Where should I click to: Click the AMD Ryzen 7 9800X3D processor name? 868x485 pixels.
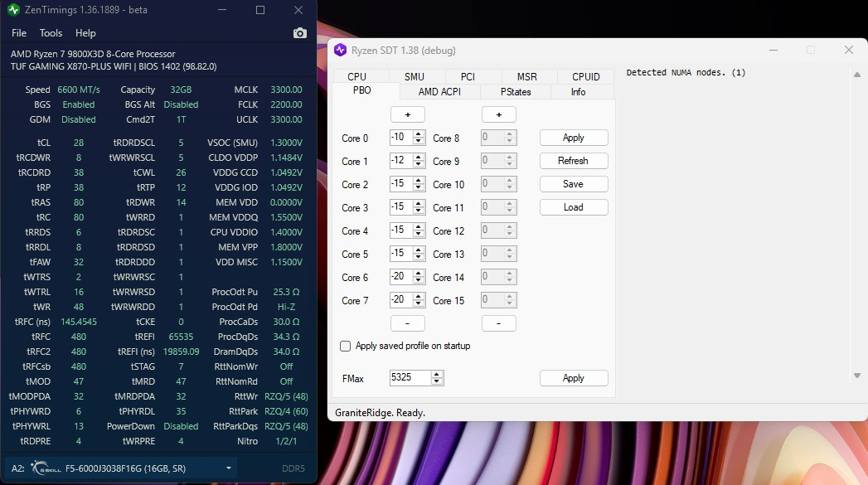click(x=93, y=54)
